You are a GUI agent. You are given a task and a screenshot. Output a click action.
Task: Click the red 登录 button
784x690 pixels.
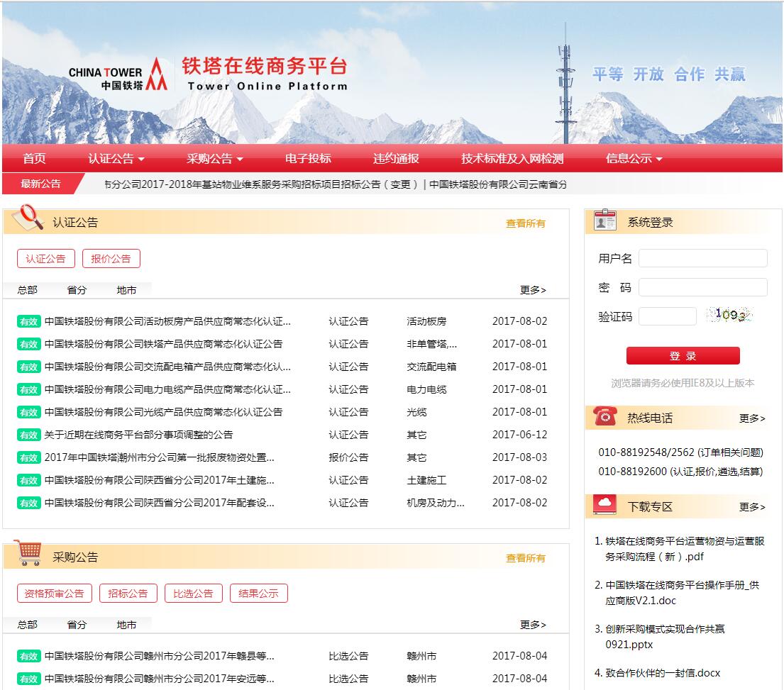point(683,356)
